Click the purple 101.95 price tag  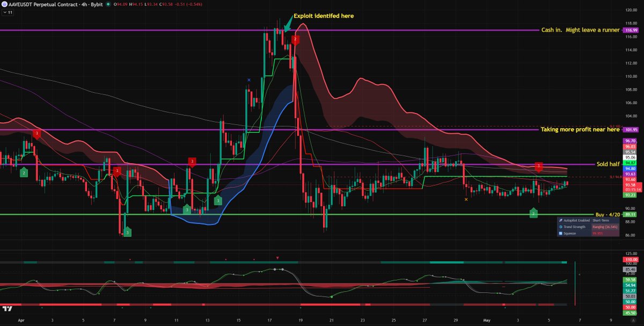tap(631, 129)
